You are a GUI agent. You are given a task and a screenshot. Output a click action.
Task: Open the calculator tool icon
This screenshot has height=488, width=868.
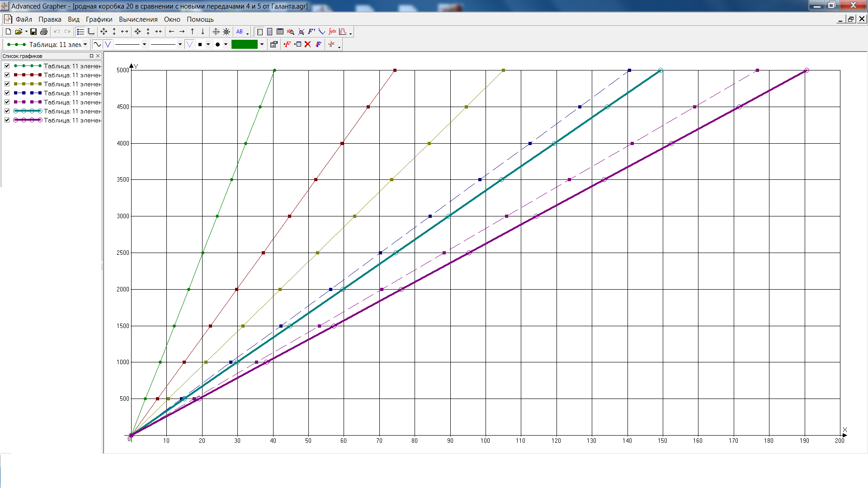point(270,32)
